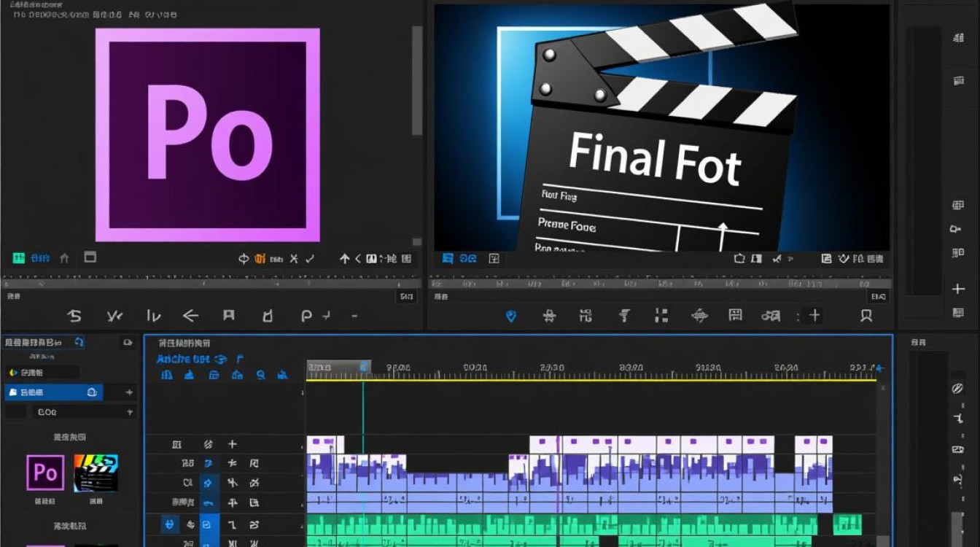Open the Po thumbnail in the project panel

[45, 473]
